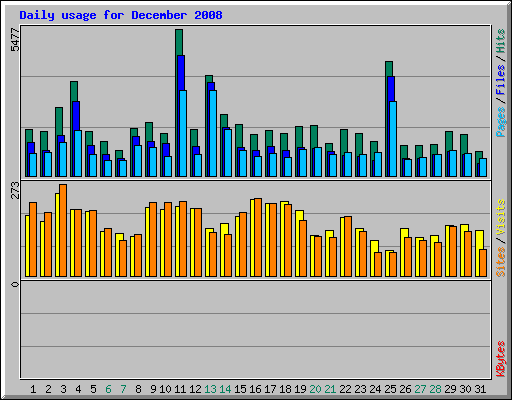The width and height of the screenshot is (512, 400).
Task: Click the green Hits bar for day 7
Action: coord(119,154)
